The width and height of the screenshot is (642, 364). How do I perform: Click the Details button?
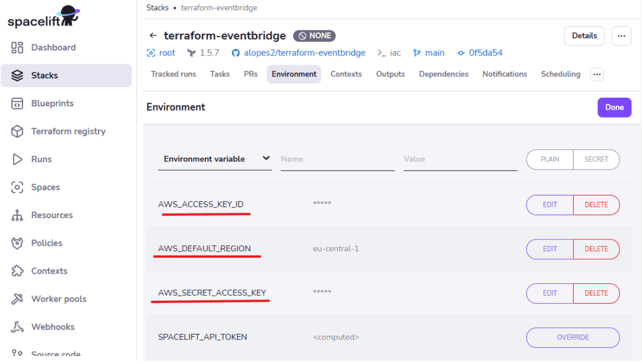click(x=584, y=36)
